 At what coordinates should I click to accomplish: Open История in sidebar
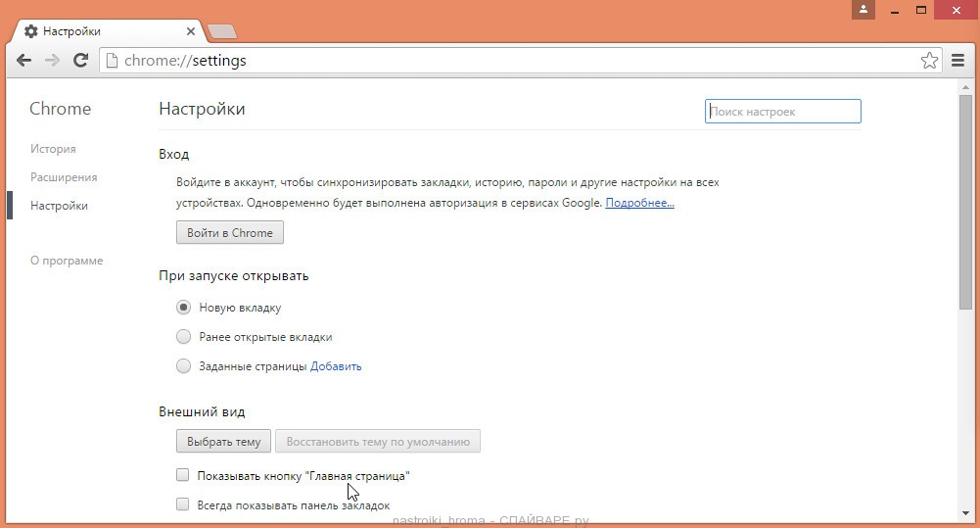pos(53,149)
